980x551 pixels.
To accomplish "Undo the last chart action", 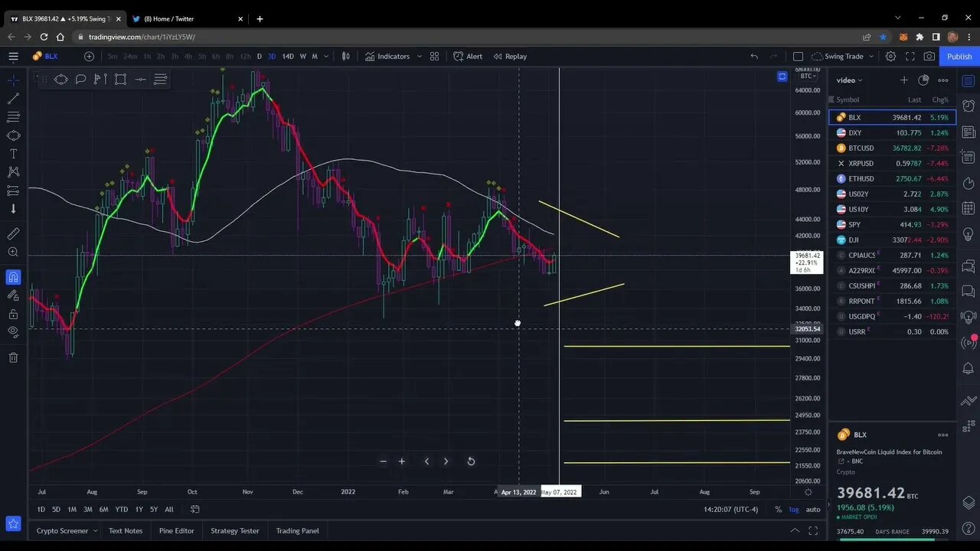I will pos(754,56).
